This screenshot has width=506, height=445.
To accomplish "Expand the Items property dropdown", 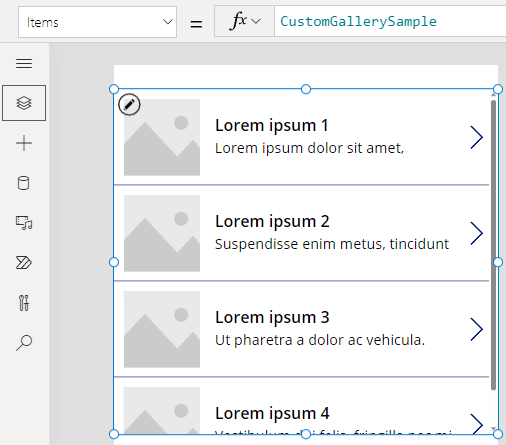I will (x=97, y=22).
